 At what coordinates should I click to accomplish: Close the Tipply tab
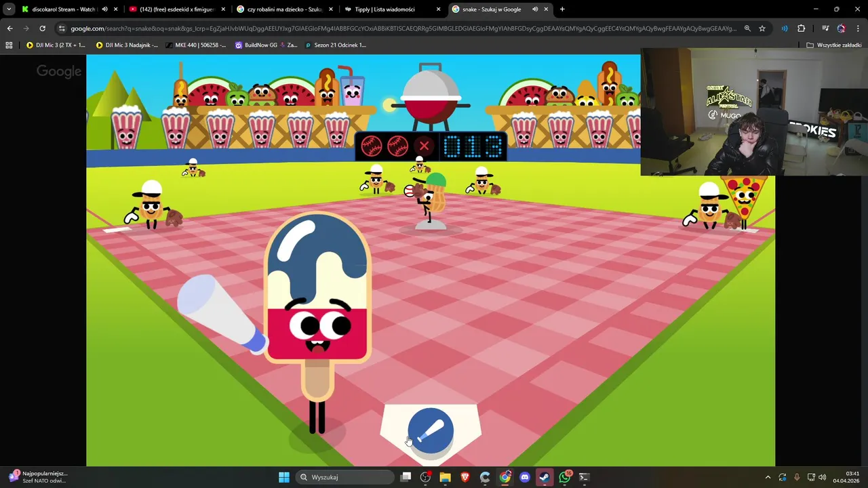[x=438, y=9]
